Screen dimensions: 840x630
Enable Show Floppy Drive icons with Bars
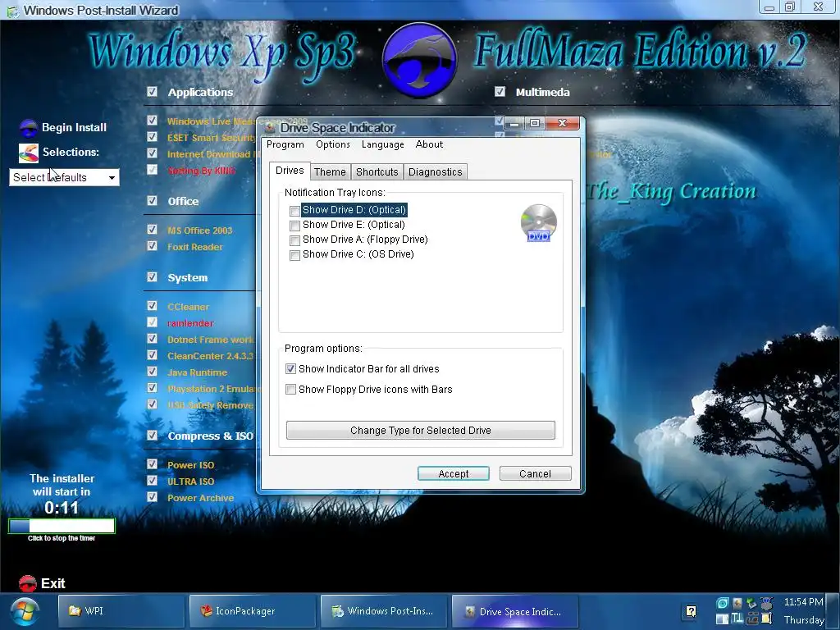coord(290,389)
